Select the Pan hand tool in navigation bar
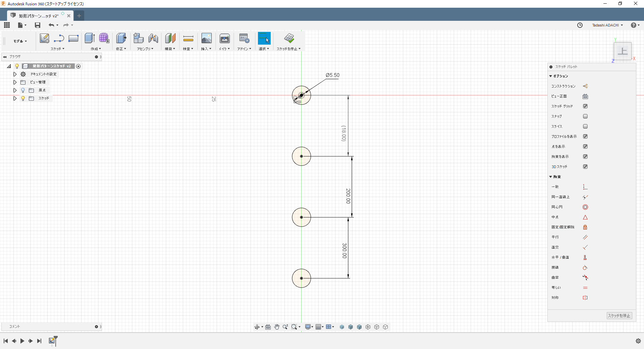This screenshot has height=349, width=644. [x=277, y=327]
